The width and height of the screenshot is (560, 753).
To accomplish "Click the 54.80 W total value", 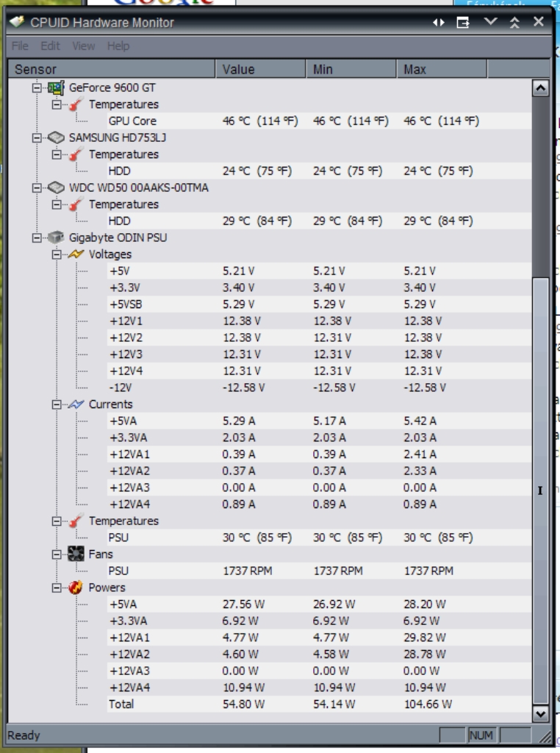I will coord(243,704).
